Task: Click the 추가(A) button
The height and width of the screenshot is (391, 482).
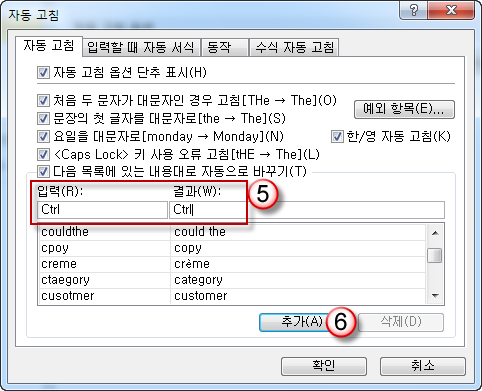Action: tap(302, 322)
